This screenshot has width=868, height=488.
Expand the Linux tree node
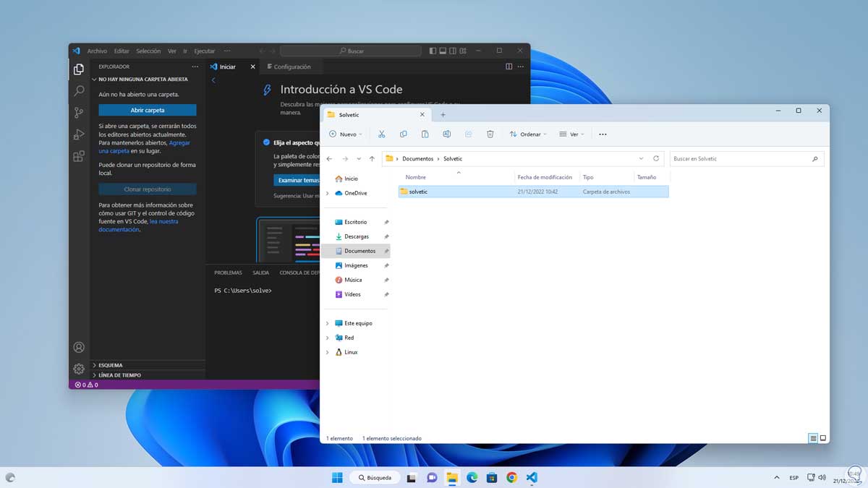click(x=328, y=352)
